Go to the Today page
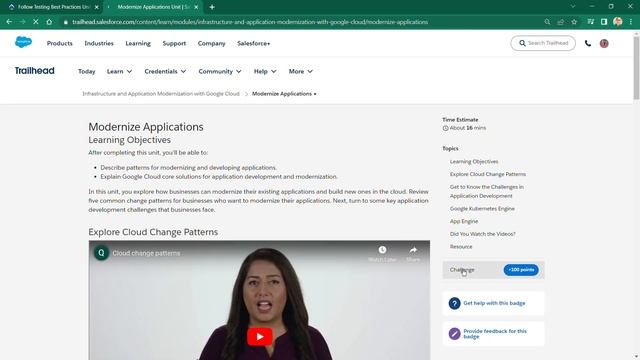This screenshot has width=640, height=360. (x=87, y=71)
